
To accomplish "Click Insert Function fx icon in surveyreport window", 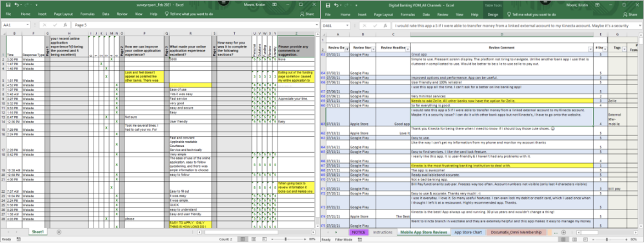I will pyautogui.click(x=65, y=25).
